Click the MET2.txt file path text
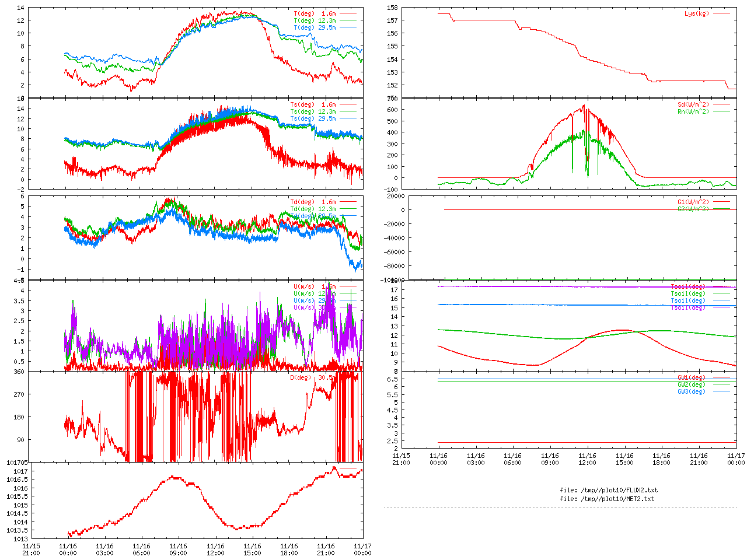This screenshot has width=747, height=560. 607,499
